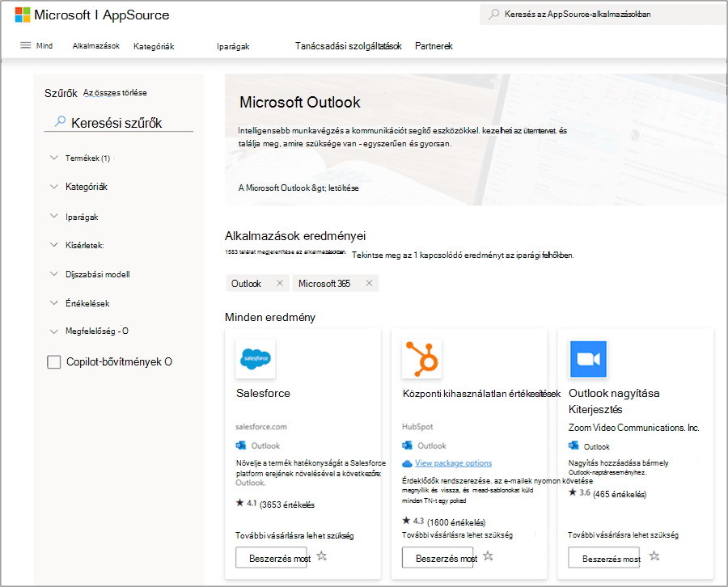
Task: Favorite Zoom app with the star icon
Action: tap(654, 556)
